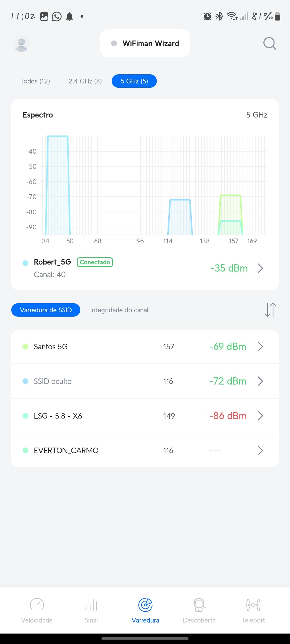Tap the search magnifier icon

270,43
